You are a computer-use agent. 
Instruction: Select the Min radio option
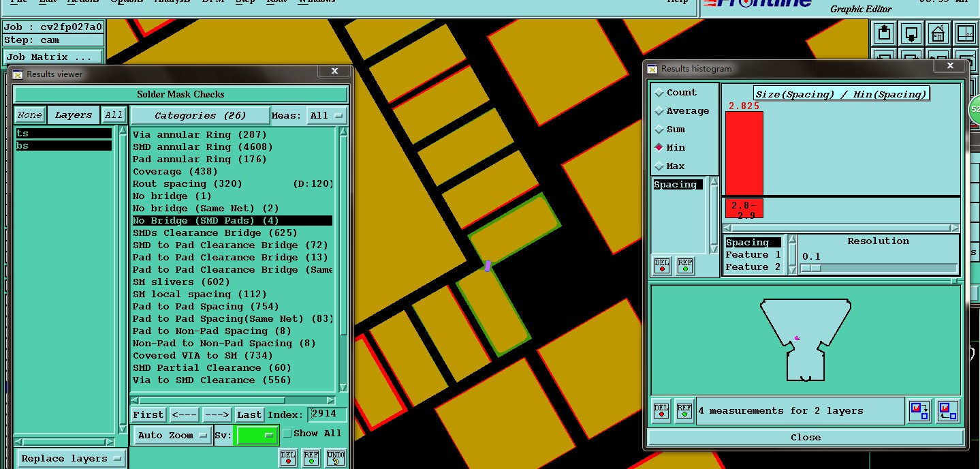point(659,147)
